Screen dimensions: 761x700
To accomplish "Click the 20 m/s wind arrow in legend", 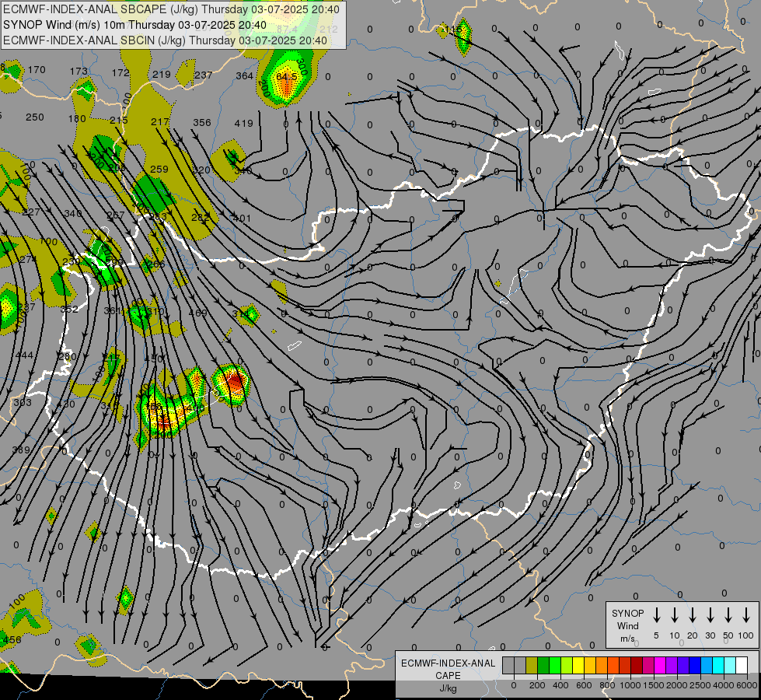I will pyautogui.click(x=692, y=615).
